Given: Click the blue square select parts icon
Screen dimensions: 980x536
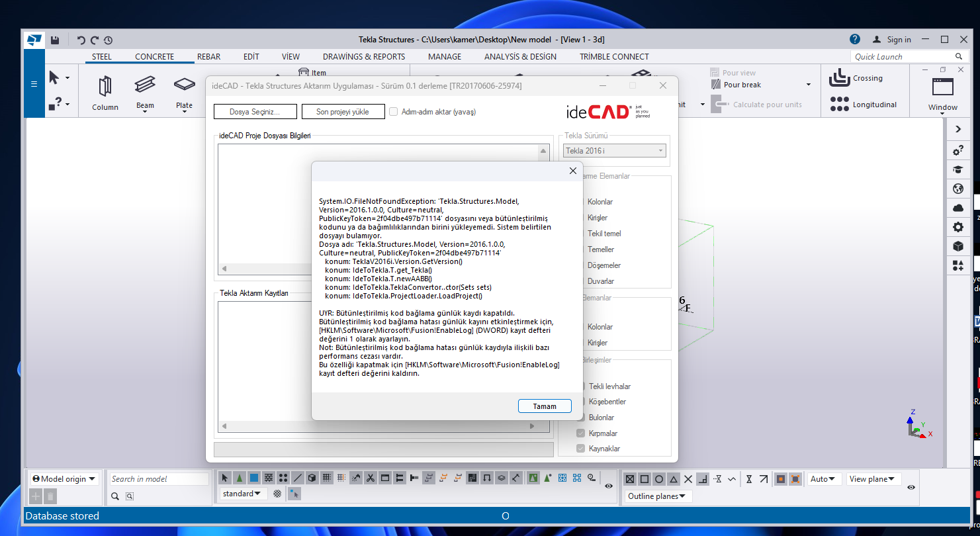Looking at the screenshot, I should pyautogui.click(x=253, y=477).
